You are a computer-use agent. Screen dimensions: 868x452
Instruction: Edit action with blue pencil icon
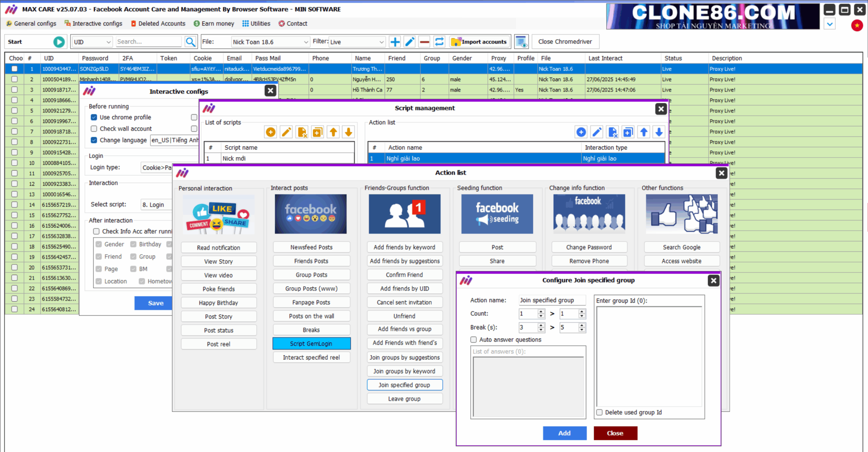coord(597,132)
